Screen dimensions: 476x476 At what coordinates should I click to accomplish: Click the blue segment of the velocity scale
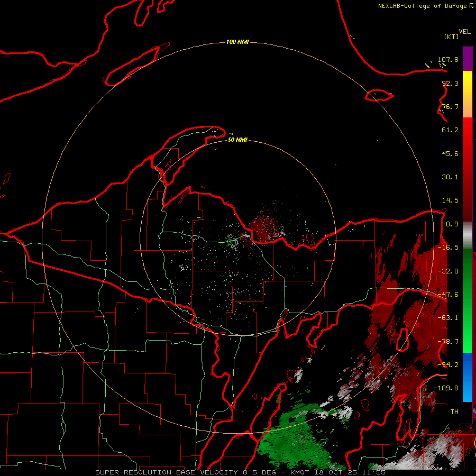[467, 377]
